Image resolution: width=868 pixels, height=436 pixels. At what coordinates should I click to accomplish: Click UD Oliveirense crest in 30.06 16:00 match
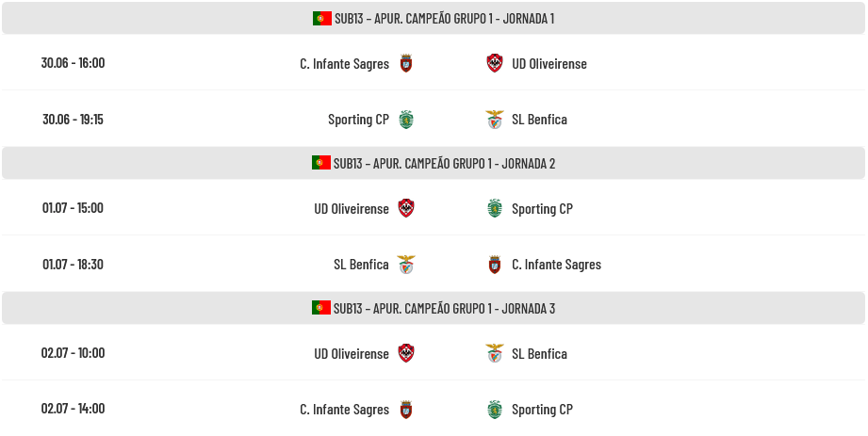[x=495, y=63]
